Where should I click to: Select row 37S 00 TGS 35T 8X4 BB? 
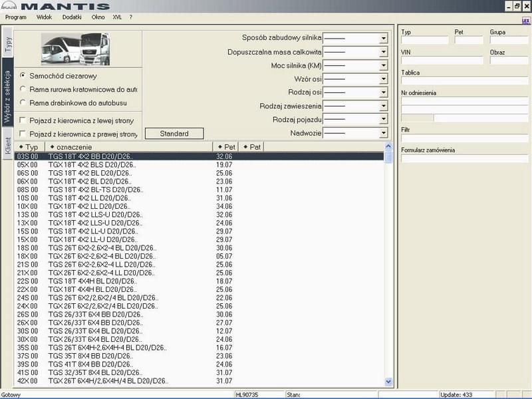pyautogui.click(x=199, y=356)
